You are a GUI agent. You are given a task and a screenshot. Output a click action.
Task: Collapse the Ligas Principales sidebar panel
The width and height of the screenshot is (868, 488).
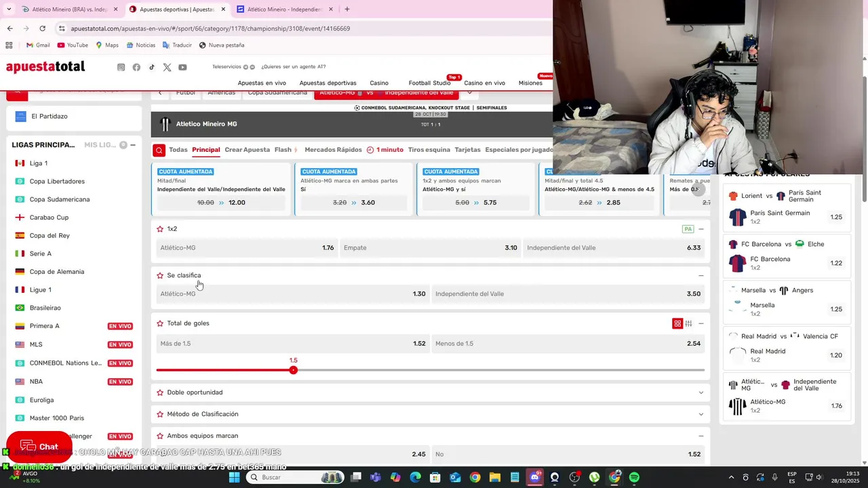pos(133,145)
